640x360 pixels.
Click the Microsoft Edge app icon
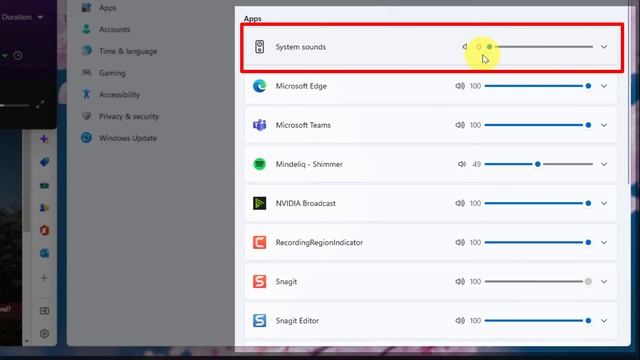260,86
